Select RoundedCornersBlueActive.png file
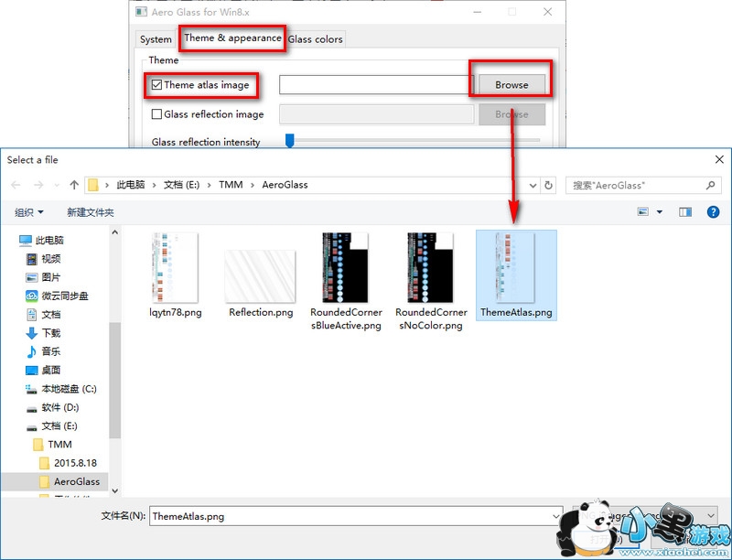This screenshot has height=560, width=732. (x=346, y=282)
